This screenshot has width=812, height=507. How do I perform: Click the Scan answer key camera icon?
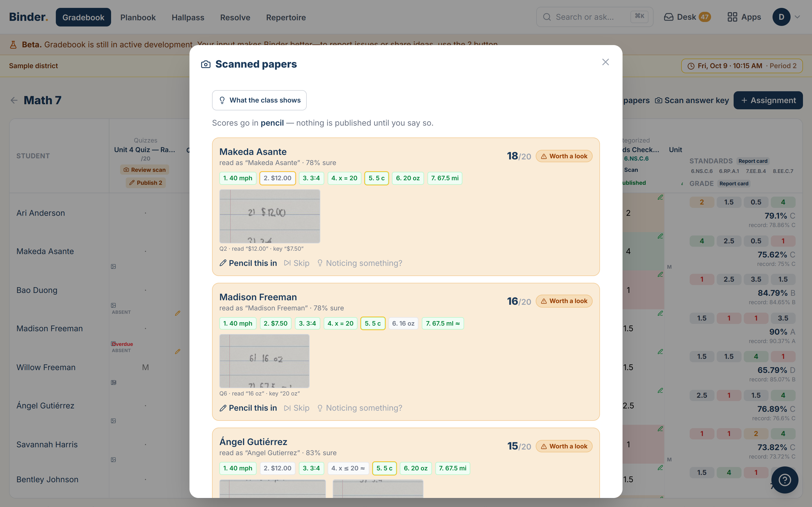[659, 100]
